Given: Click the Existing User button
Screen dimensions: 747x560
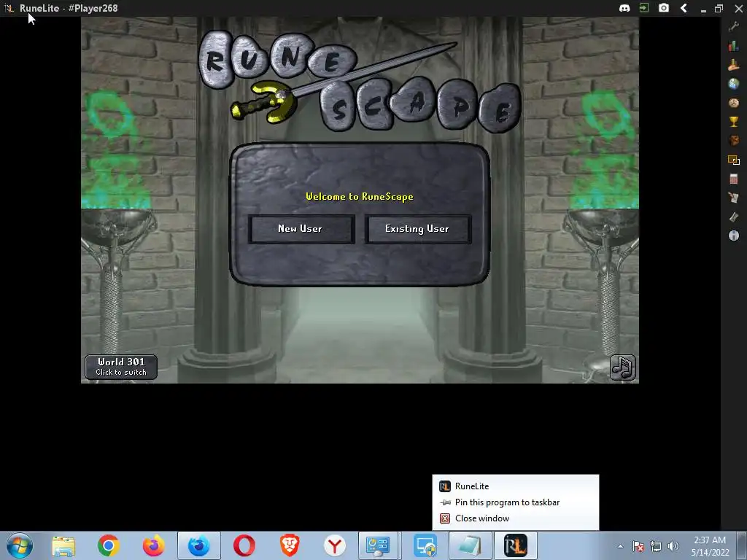Looking at the screenshot, I should click(418, 229).
